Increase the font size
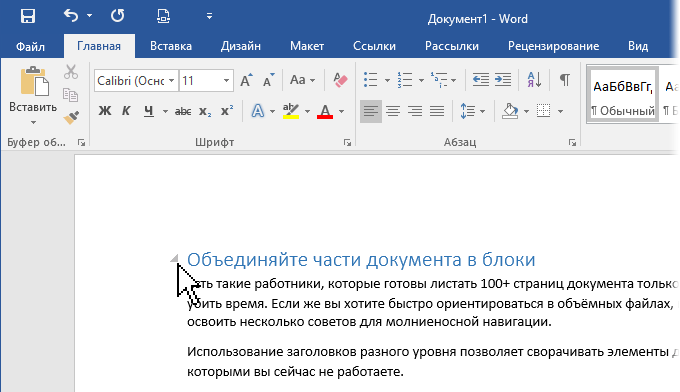This screenshot has height=392, width=680. click(246, 80)
